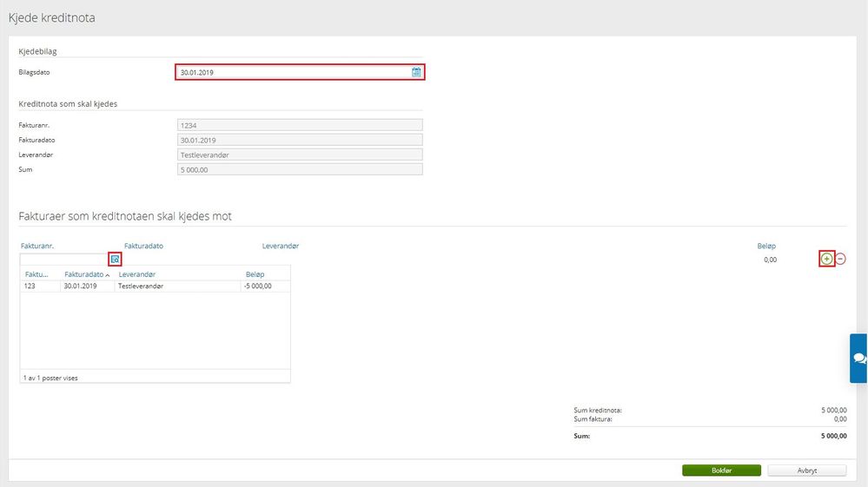Open the Bilagsdato calendar picker
Viewport: 868px width, 487px height.
416,72
